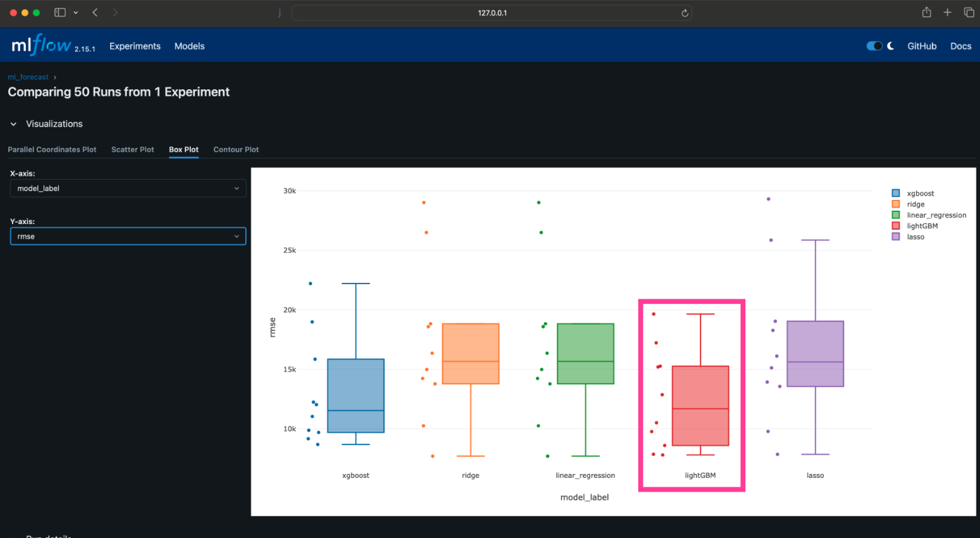Open the X-axis model_label dropdown
The width and height of the screenshot is (980, 538).
[x=128, y=188]
